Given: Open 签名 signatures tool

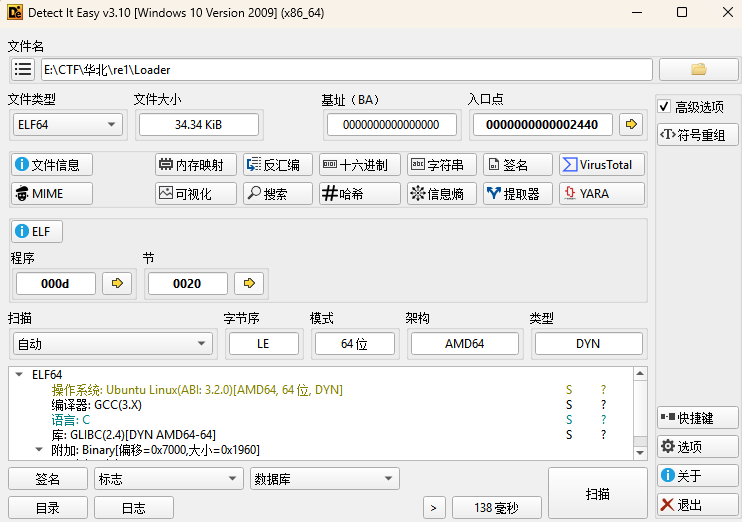Looking at the screenshot, I should point(518,165).
